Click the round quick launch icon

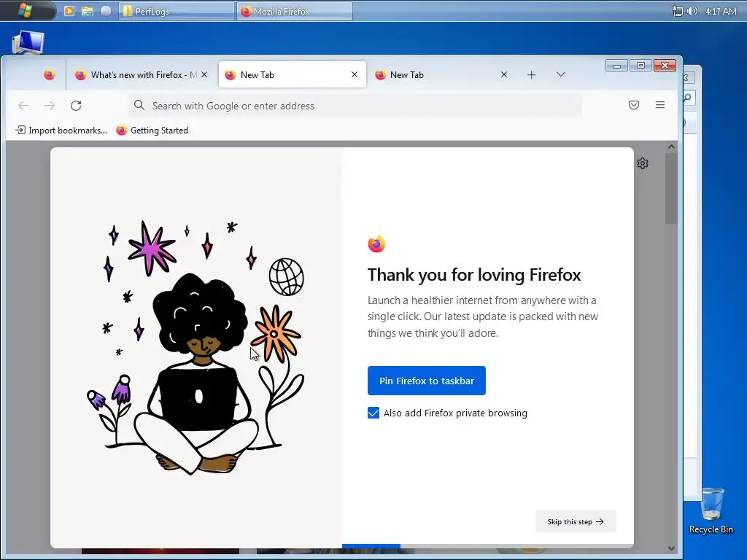coord(106,11)
